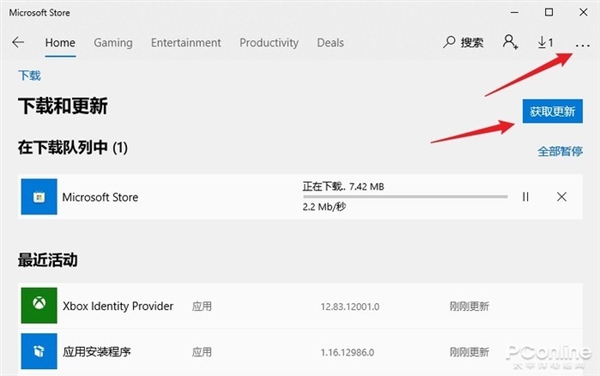Click the 全部暂停 link

[560, 151]
